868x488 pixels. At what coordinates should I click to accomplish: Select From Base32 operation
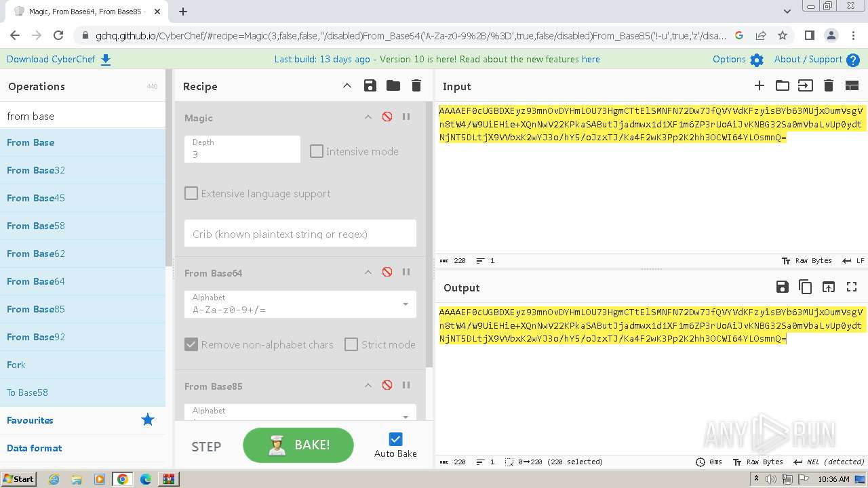pyautogui.click(x=83, y=170)
